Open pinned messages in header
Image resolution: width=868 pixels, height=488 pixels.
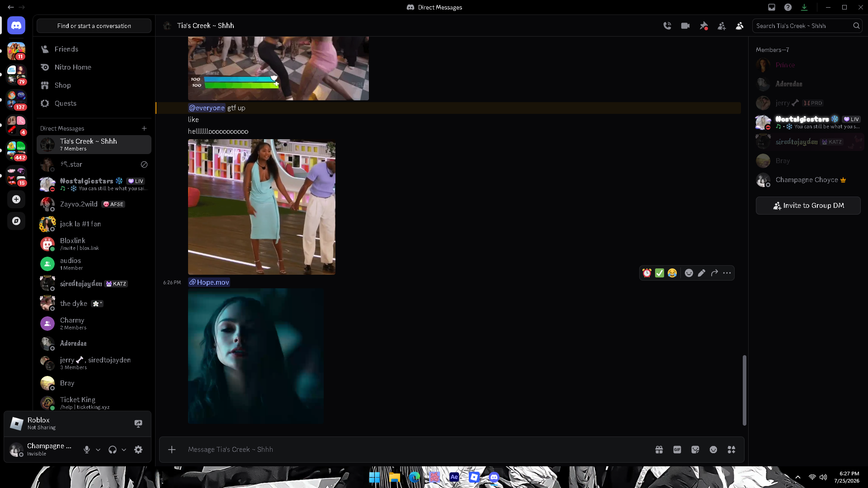[x=703, y=26]
